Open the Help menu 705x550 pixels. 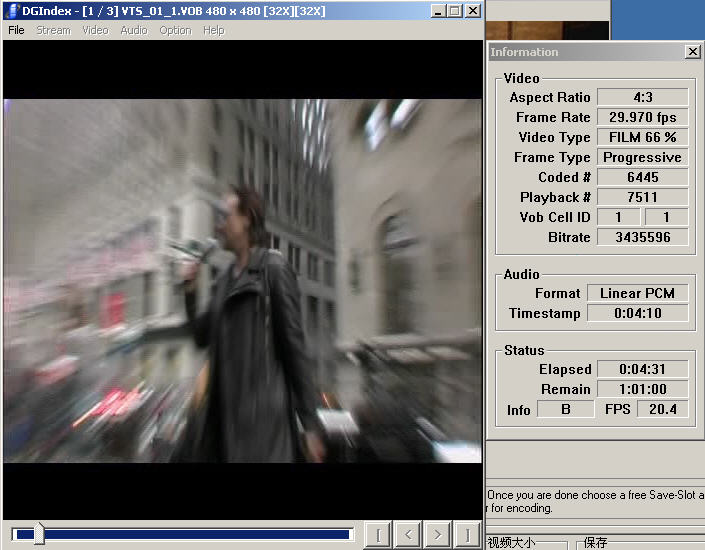click(x=214, y=30)
